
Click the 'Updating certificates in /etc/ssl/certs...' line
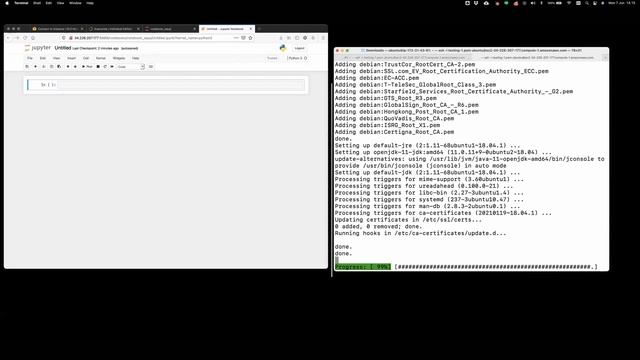point(408,220)
